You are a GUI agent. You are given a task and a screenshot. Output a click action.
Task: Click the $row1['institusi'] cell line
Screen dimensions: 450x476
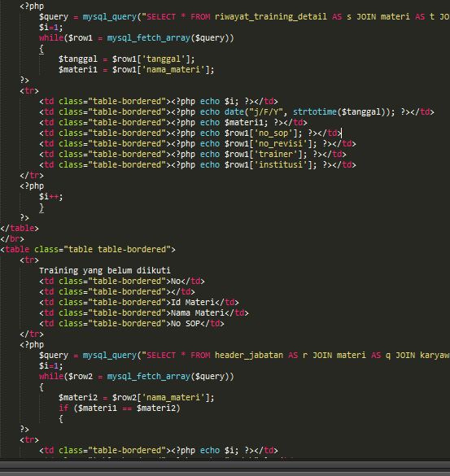coord(198,165)
